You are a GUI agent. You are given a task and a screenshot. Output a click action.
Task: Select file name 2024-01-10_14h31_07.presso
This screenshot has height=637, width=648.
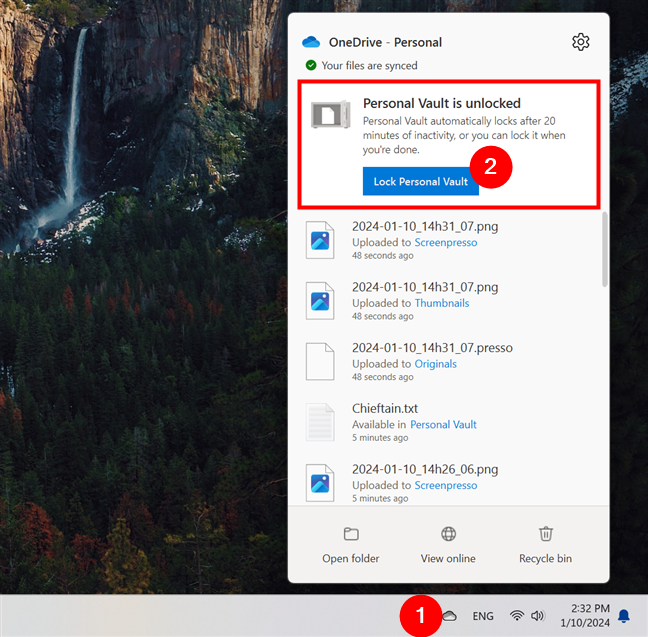tap(432, 348)
